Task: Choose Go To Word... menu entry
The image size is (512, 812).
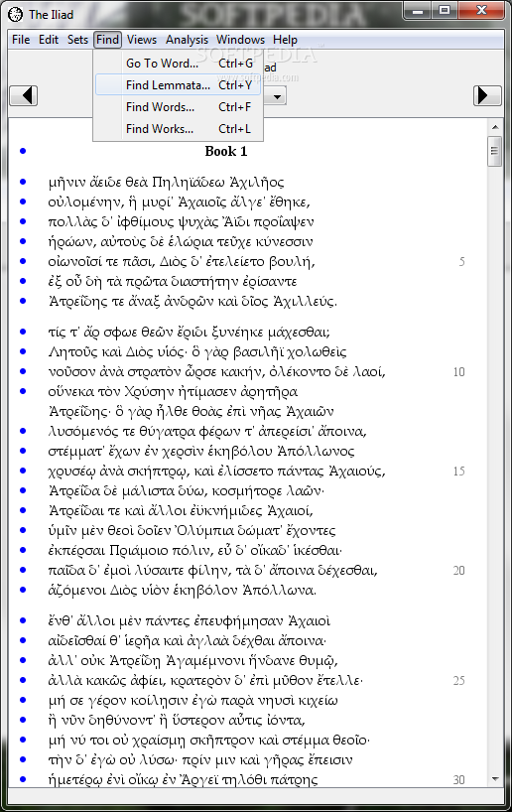Action: (178, 64)
